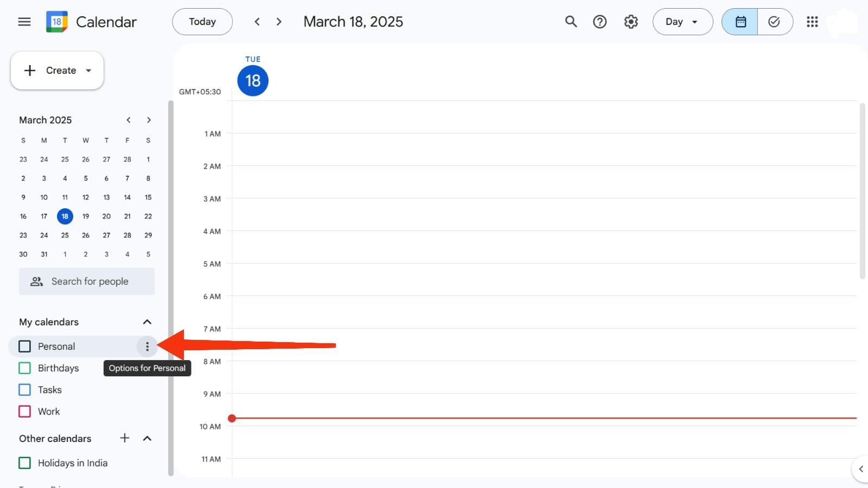The height and width of the screenshot is (488, 868).
Task: Check the Work calendar checkbox
Action: click(25, 412)
